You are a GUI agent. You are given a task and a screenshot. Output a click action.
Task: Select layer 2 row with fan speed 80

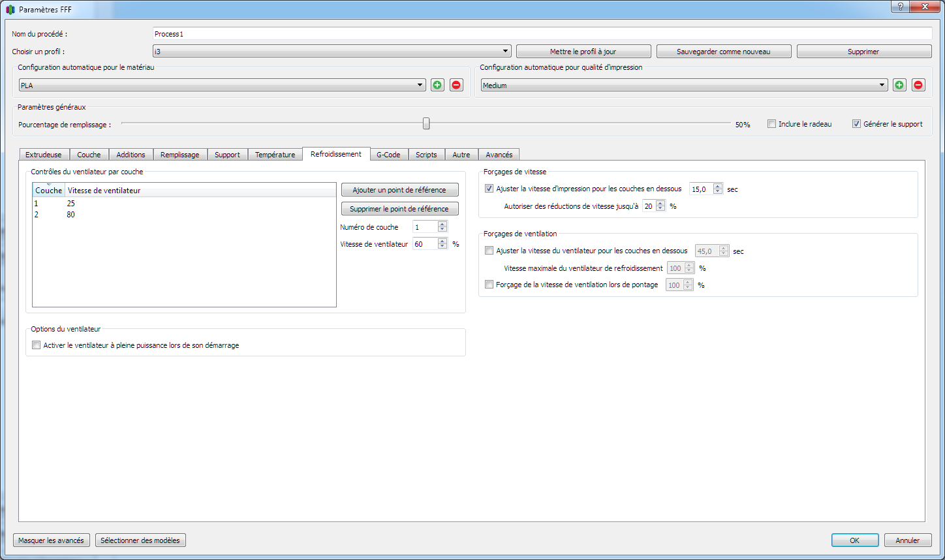pyautogui.click(x=184, y=215)
